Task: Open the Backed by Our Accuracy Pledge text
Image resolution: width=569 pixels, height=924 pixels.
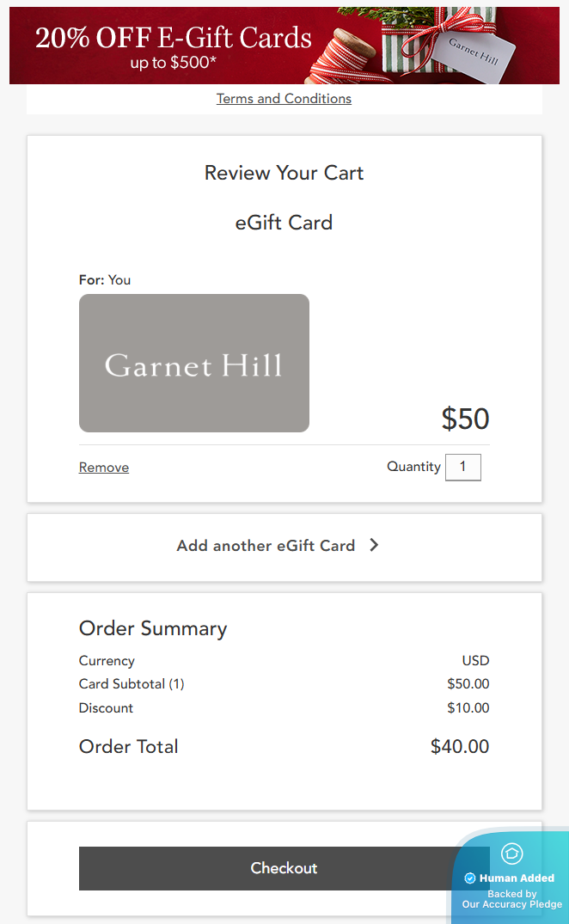Action: pyautogui.click(x=512, y=899)
